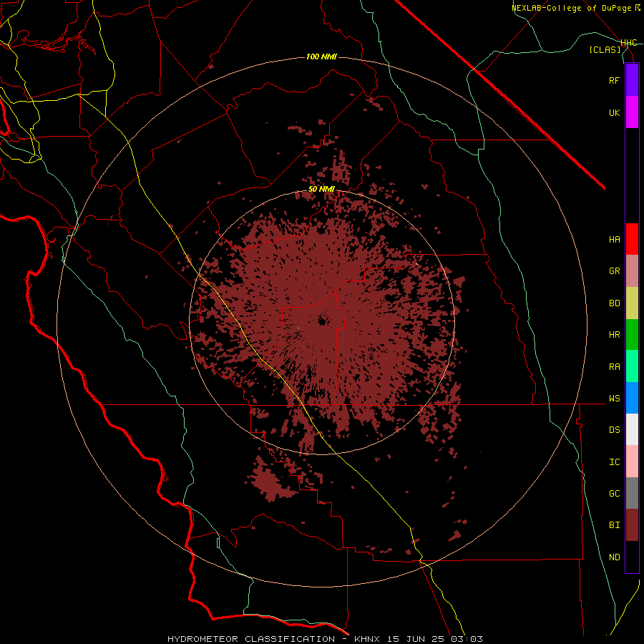Click the RF purple legend swatch
The image size is (644, 644).
pos(632,80)
